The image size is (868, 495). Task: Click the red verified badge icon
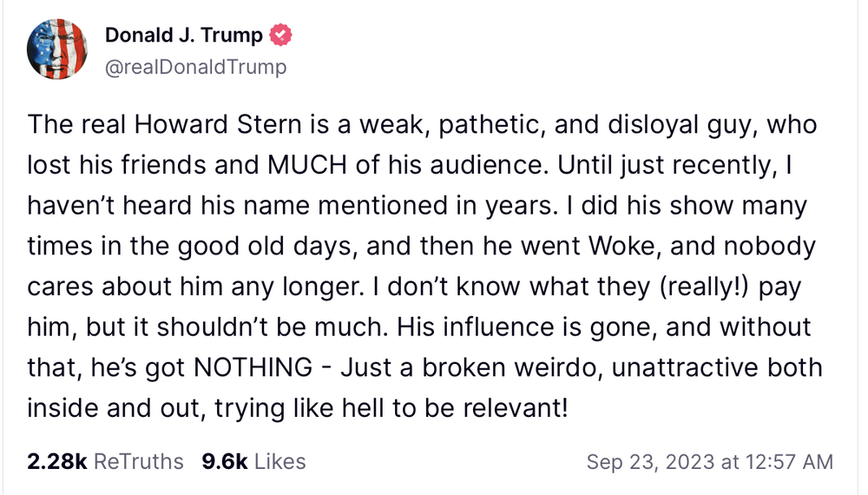coord(280,36)
